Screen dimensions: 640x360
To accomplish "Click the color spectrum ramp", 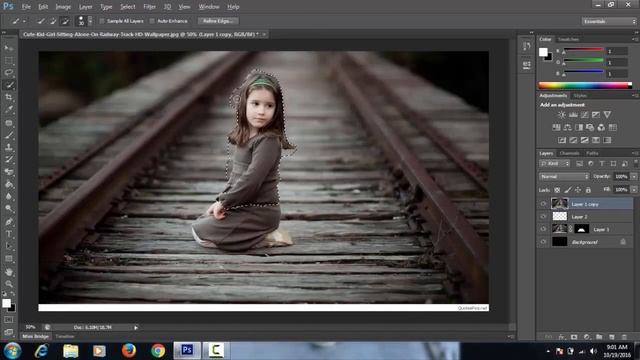I will 585,86.
